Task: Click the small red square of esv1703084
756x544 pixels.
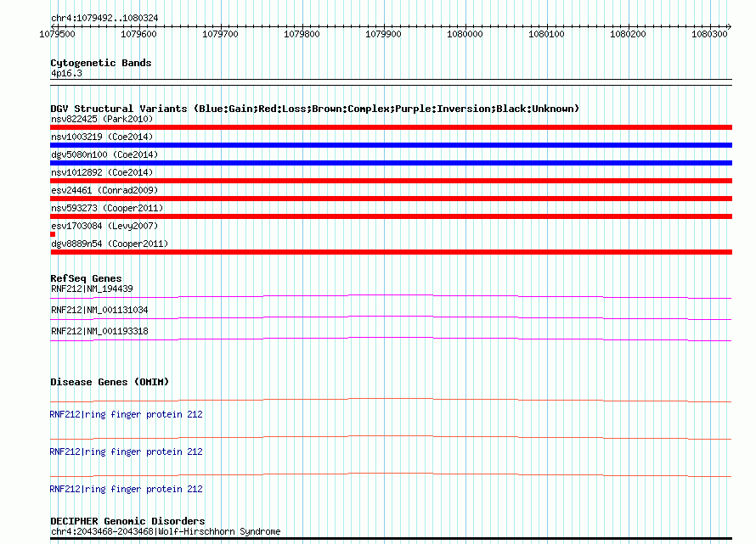Action: [53, 234]
